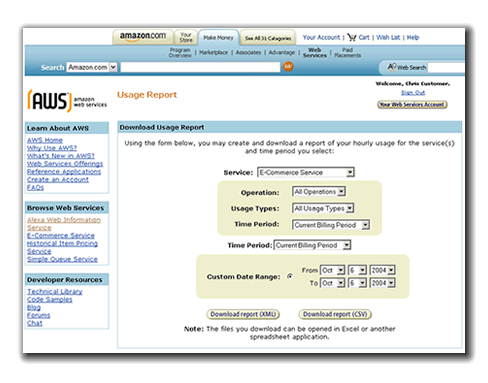Click the Download Usage Report section header

click(x=289, y=127)
